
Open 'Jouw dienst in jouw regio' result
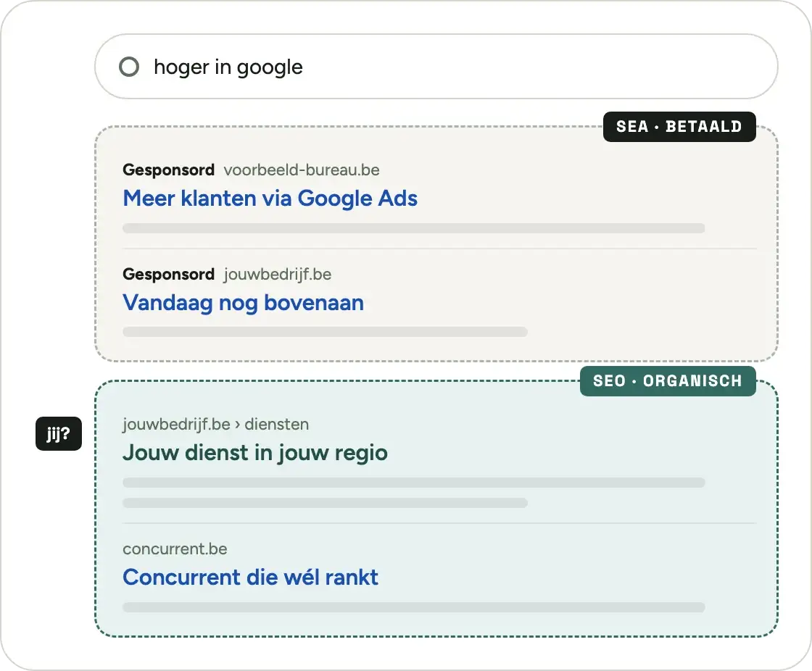pos(255,453)
